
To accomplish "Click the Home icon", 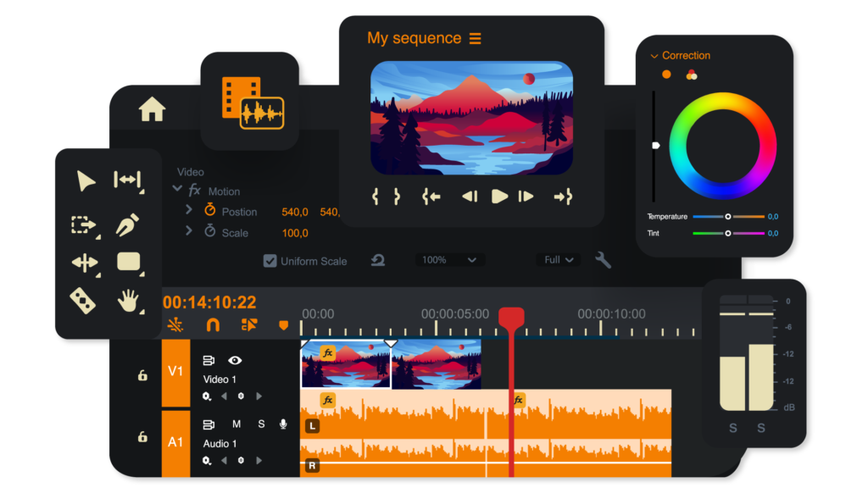I will [153, 109].
